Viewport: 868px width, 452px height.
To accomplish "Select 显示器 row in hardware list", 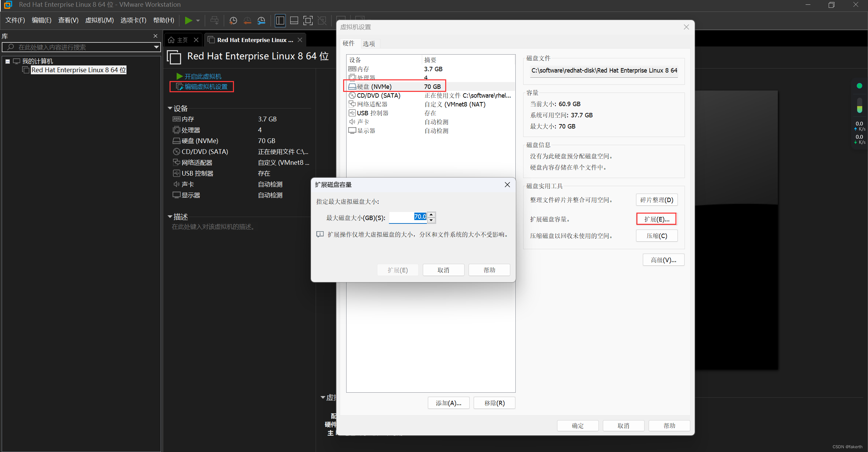I will 431,131.
